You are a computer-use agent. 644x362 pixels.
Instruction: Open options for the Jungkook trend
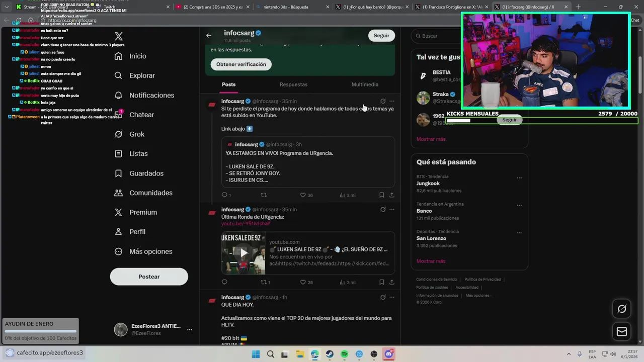click(x=519, y=177)
